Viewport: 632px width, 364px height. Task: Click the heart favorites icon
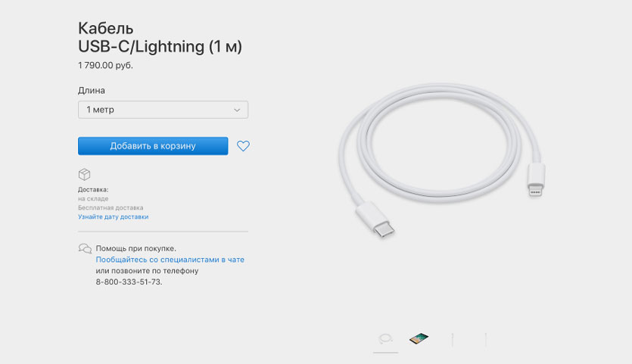tap(243, 146)
